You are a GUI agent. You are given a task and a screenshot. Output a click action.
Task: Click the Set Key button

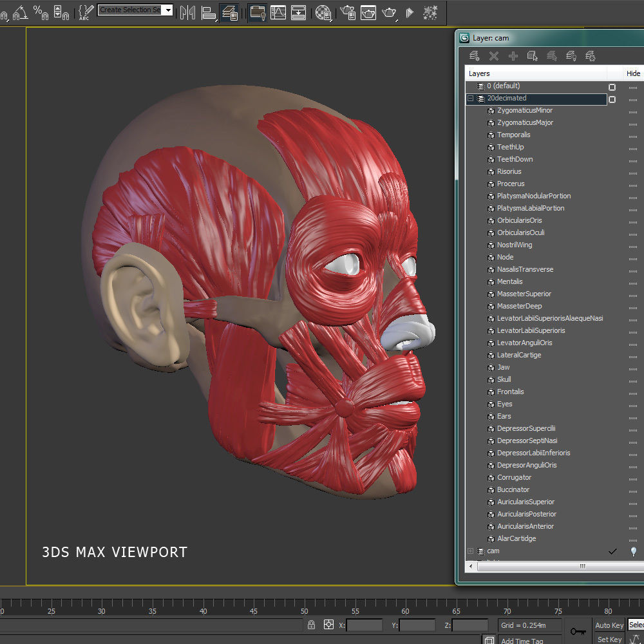tap(609, 639)
